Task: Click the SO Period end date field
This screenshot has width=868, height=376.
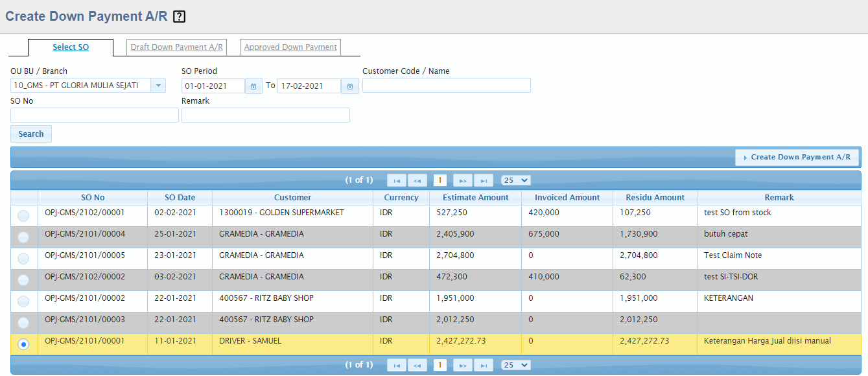Action: 309,86
